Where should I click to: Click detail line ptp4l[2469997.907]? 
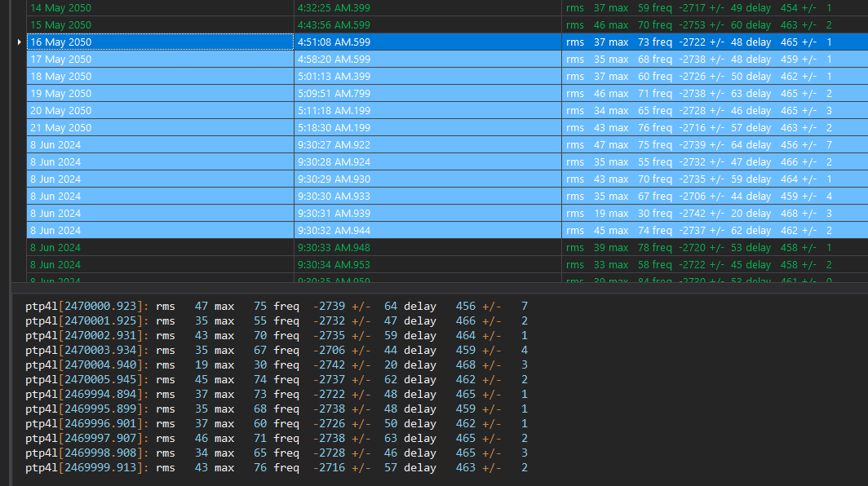point(277,439)
